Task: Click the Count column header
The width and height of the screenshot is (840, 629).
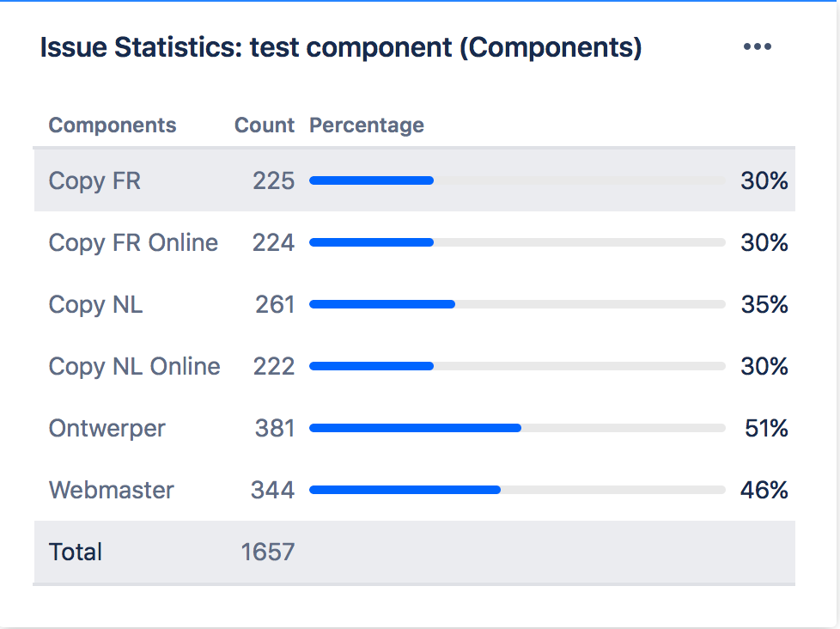Action: (x=265, y=125)
